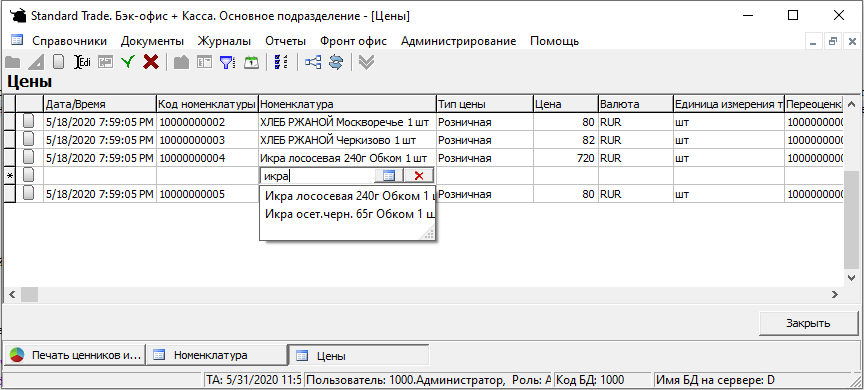Click the horizontal scrollbar thumb
Image resolution: width=864 pixels, height=390 pixels.
pos(29,294)
